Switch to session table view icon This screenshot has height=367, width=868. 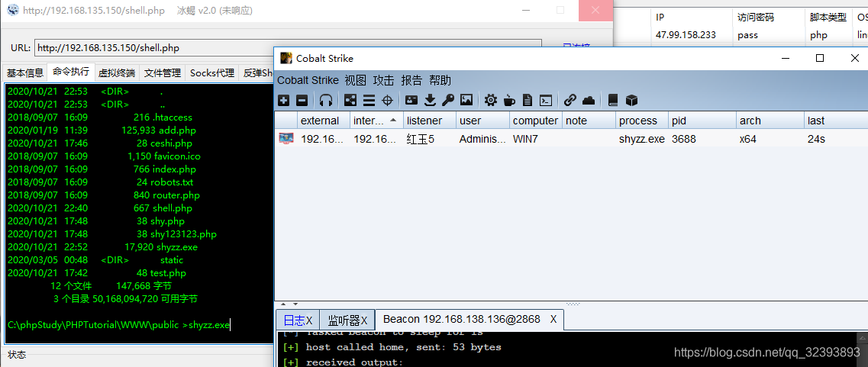[x=369, y=100]
